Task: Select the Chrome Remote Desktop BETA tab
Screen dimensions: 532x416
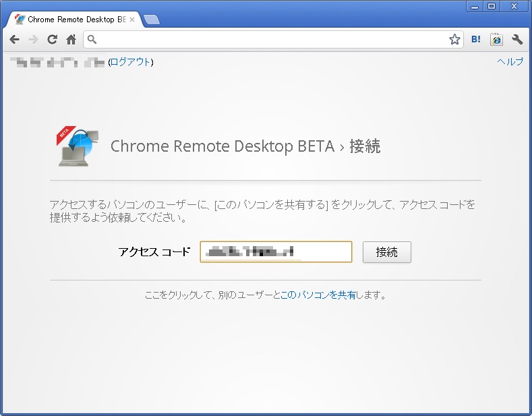Action: point(73,20)
